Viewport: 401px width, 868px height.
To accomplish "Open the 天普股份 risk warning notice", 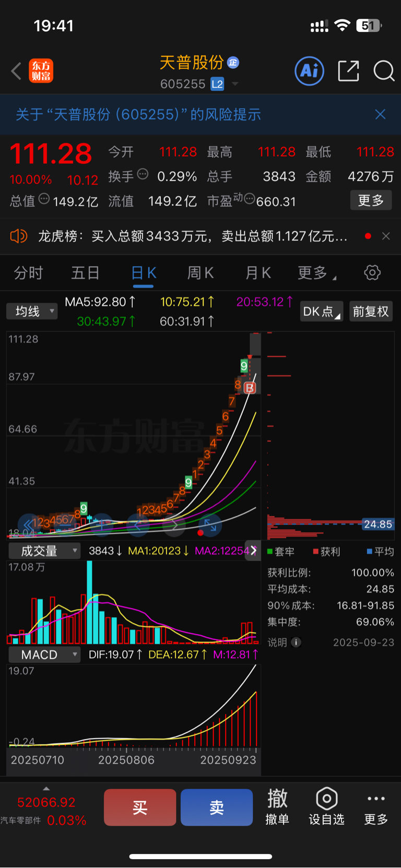I will pos(138,114).
